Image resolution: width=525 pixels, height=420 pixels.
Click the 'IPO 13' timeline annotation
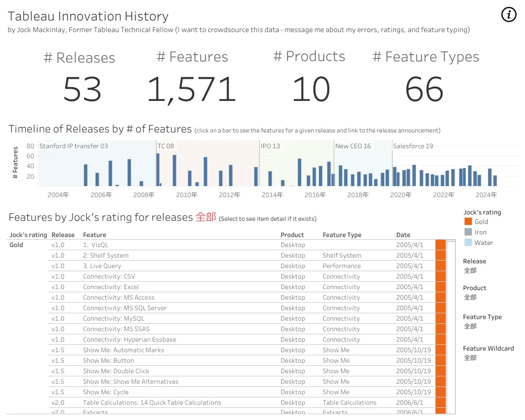270,146
